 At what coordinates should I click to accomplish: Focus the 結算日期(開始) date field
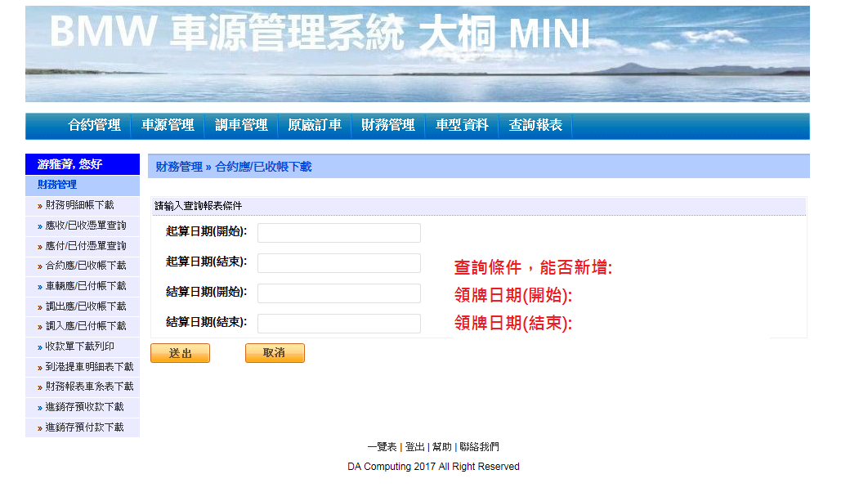(339, 293)
